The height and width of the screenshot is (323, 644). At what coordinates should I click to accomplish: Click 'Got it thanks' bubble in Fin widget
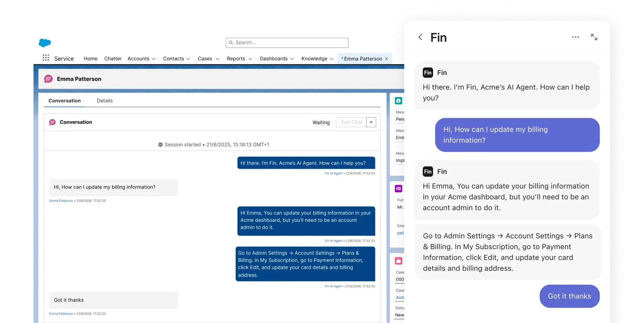tap(570, 296)
